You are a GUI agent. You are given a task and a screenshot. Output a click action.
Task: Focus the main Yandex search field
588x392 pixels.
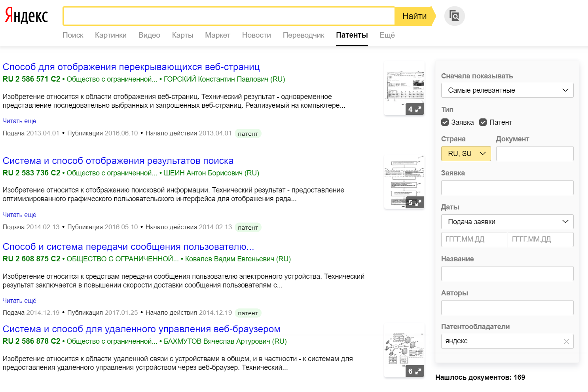pos(229,16)
